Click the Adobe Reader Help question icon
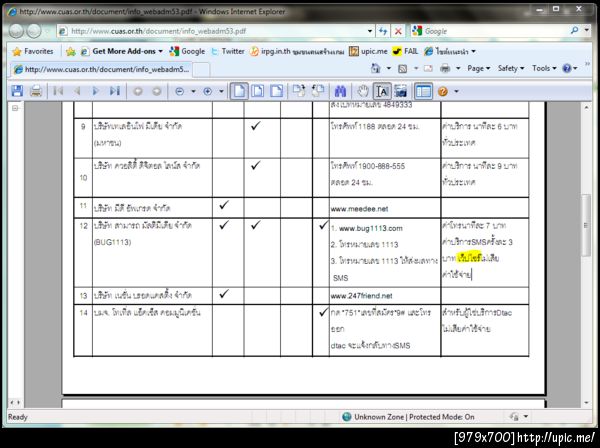The image size is (600, 448). tap(443, 91)
